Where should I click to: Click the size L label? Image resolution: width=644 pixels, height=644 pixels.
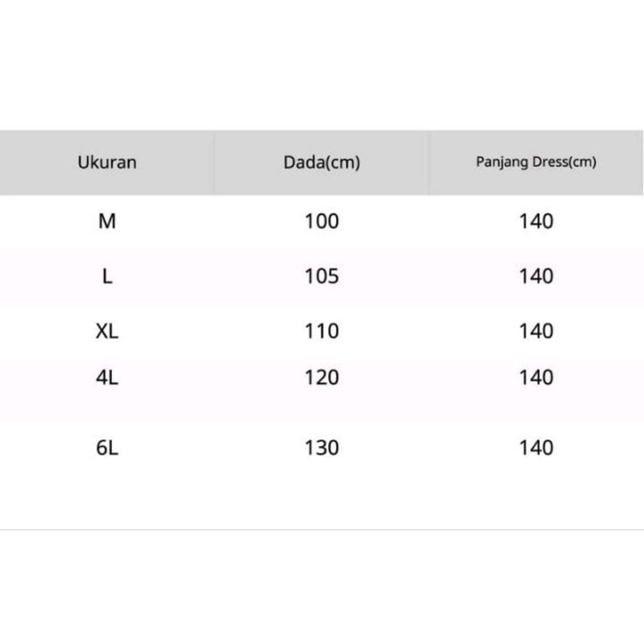point(107,276)
